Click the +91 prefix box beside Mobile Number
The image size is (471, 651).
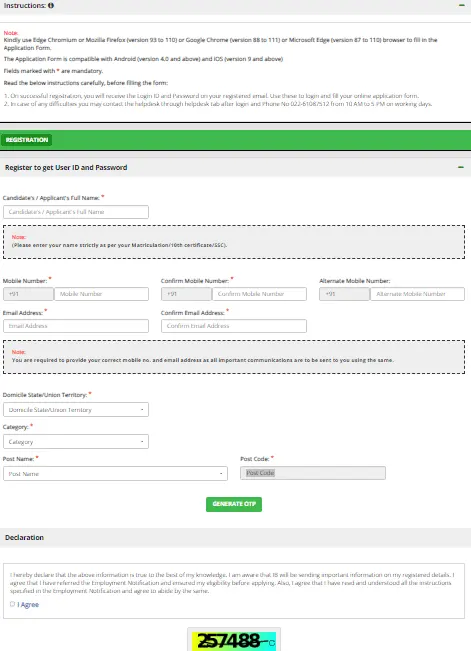(x=28, y=294)
